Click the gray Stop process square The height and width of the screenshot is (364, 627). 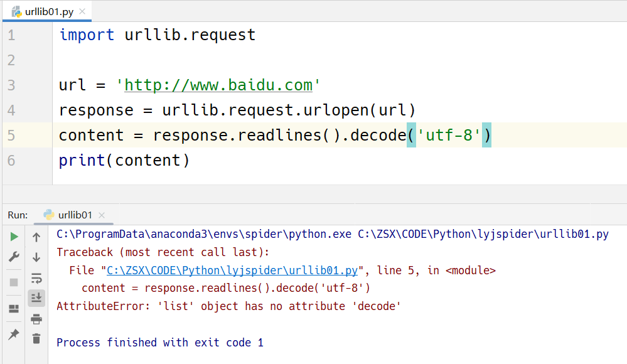tap(14, 282)
